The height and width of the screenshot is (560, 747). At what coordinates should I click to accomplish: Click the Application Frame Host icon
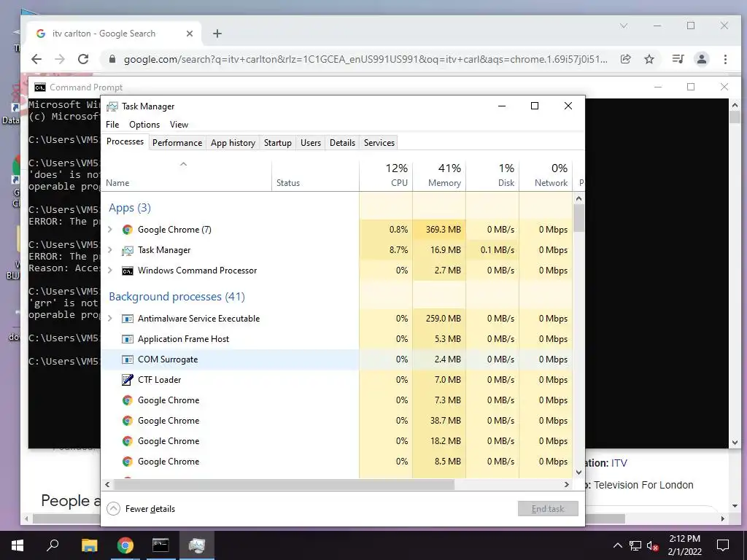pyautogui.click(x=127, y=339)
